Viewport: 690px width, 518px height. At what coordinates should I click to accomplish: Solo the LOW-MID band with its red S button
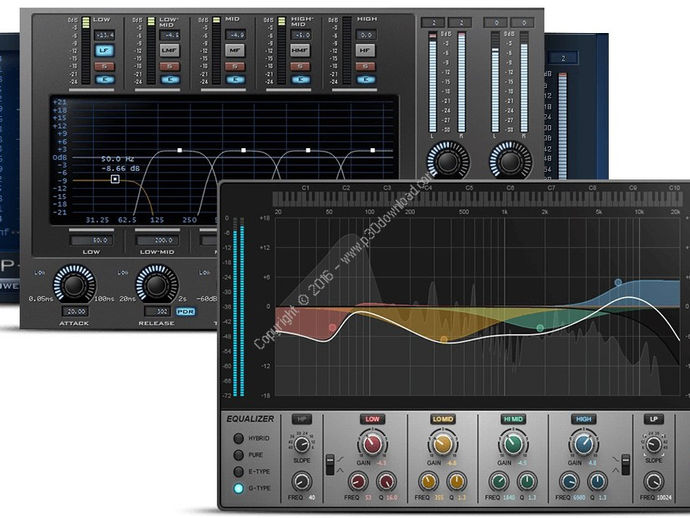coord(170,67)
